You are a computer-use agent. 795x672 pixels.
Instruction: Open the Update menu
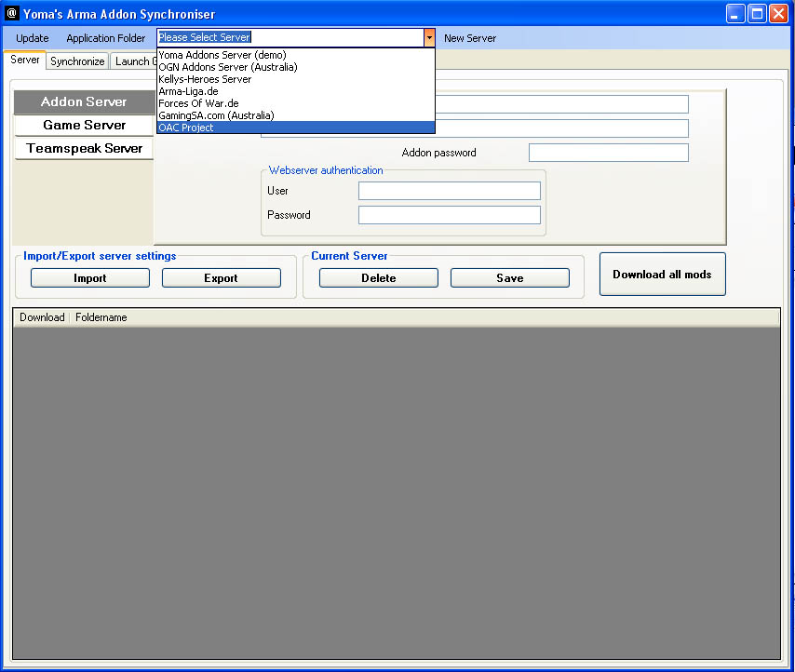click(33, 38)
